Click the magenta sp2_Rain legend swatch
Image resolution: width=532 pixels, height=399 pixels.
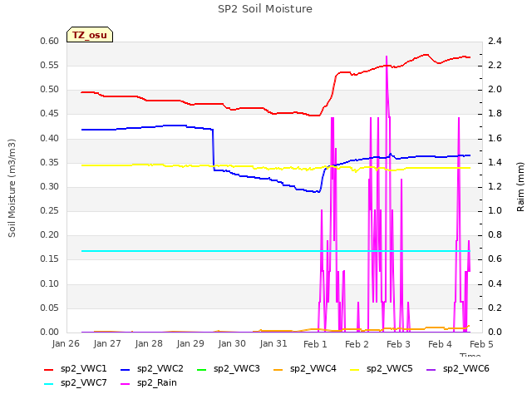pos(126,384)
